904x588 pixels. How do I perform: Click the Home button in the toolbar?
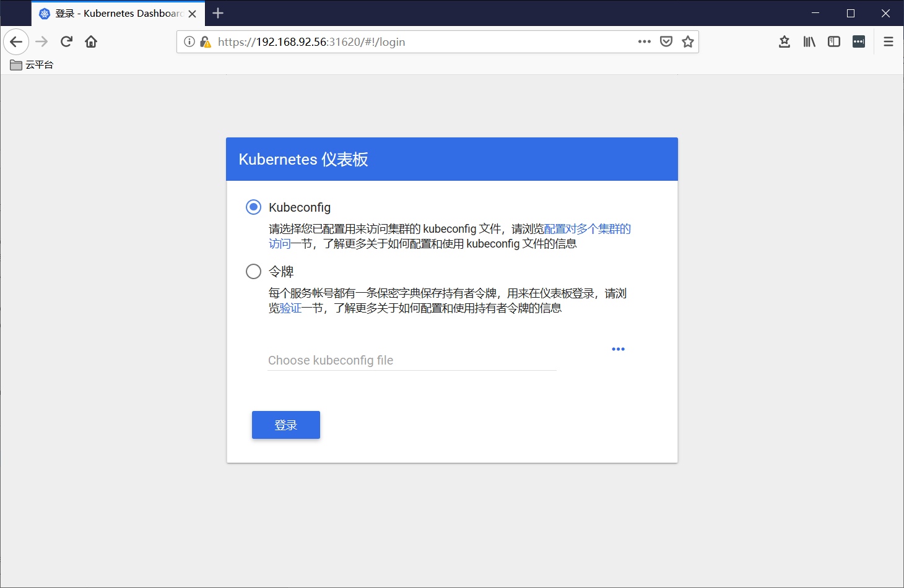(x=90, y=41)
